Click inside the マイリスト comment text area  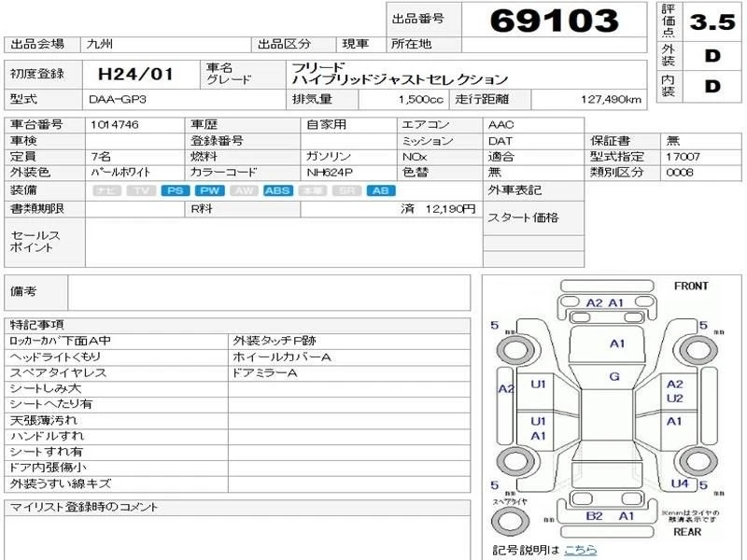(x=237, y=539)
